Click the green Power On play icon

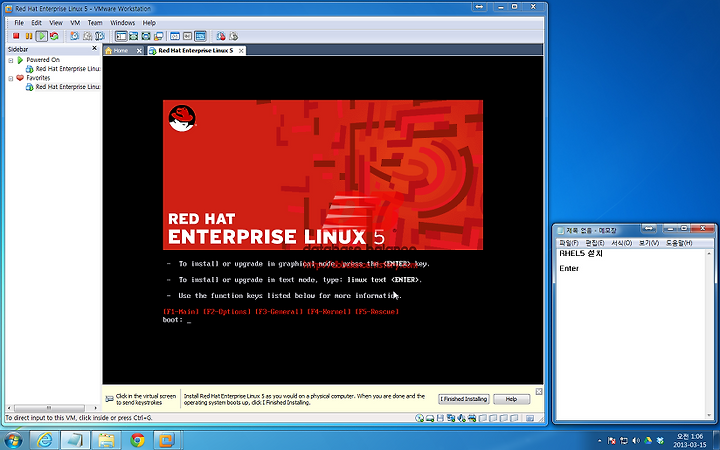click(41, 36)
